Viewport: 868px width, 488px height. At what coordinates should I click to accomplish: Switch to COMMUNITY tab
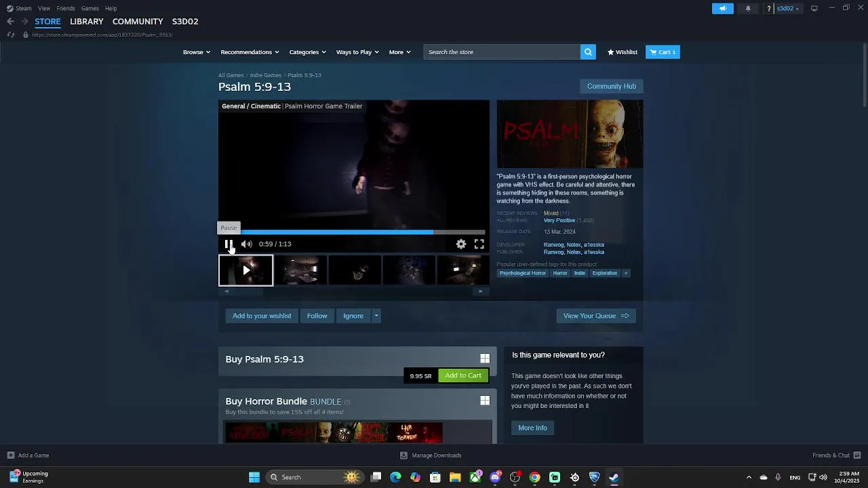pos(138,22)
